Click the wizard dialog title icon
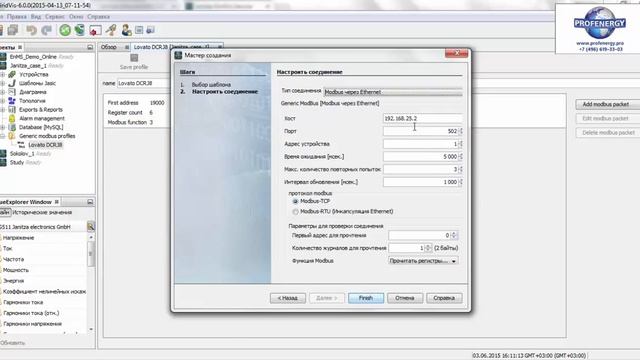This screenshot has height=360, width=640. point(178,55)
